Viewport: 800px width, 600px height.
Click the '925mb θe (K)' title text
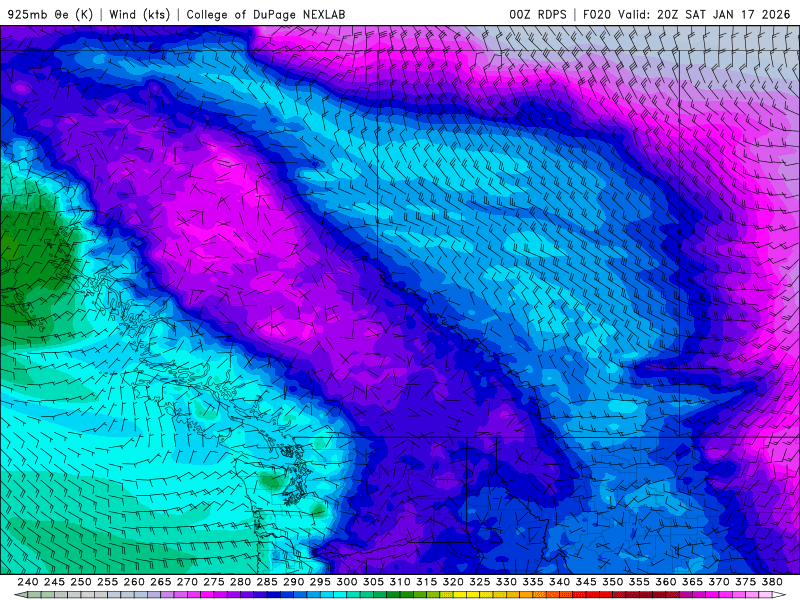[51, 14]
